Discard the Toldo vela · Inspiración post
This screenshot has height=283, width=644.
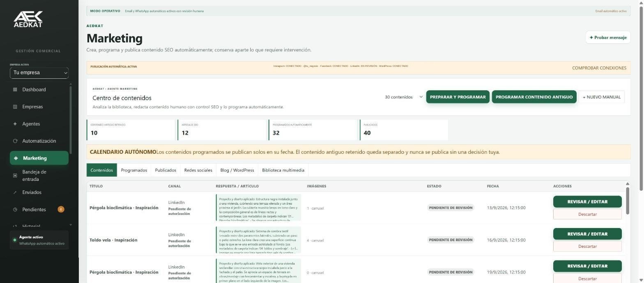tap(587, 246)
